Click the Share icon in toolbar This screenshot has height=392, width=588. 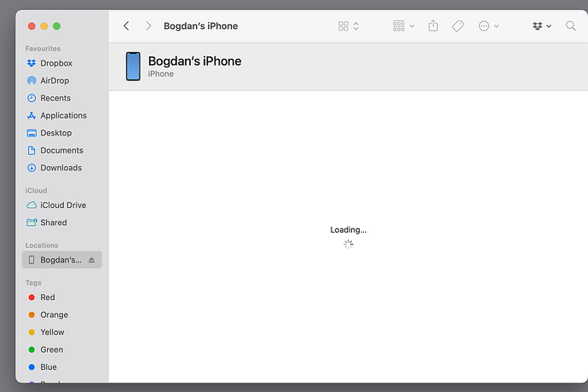click(x=433, y=26)
